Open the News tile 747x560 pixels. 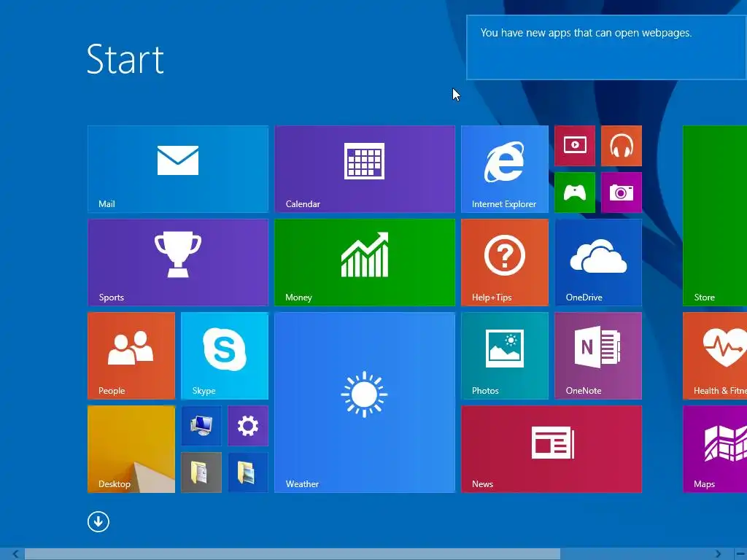[x=551, y=448]
